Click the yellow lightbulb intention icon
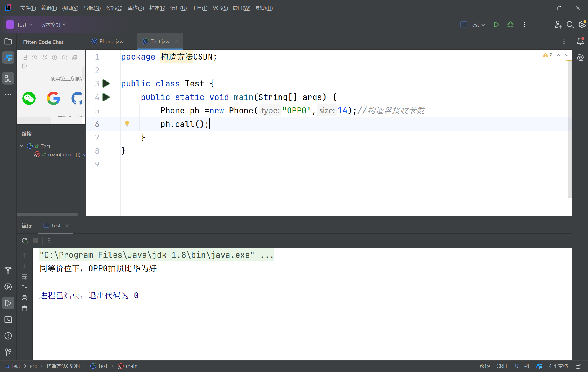 coord(127,124)
